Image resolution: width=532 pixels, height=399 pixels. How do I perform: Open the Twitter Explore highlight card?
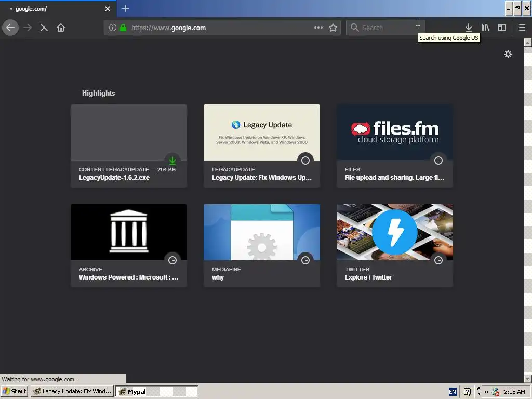pos(395,246)
